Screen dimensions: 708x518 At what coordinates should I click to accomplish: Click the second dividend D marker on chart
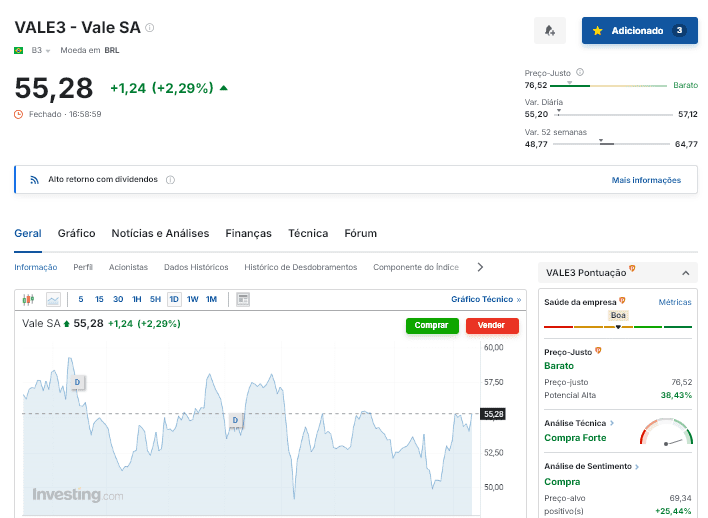(235, 420)
